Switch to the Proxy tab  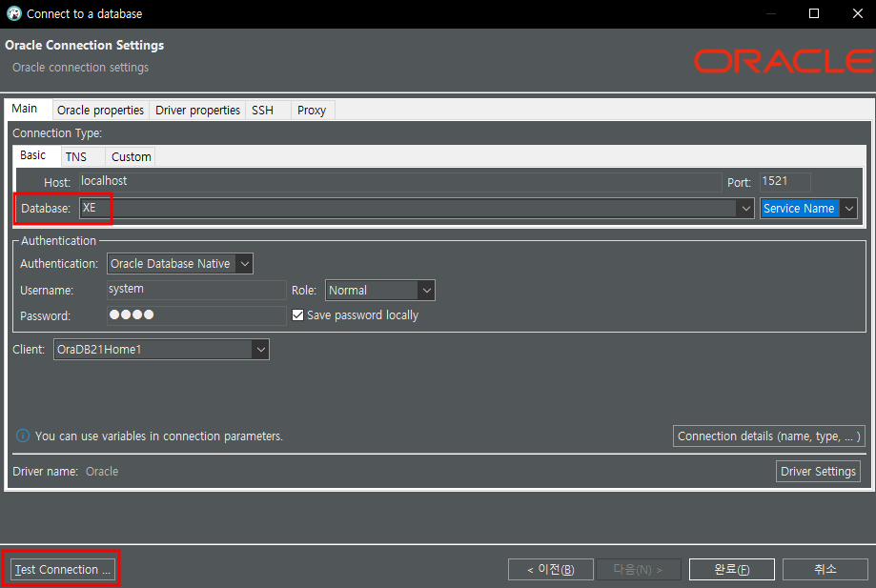(x=312, y=110)
